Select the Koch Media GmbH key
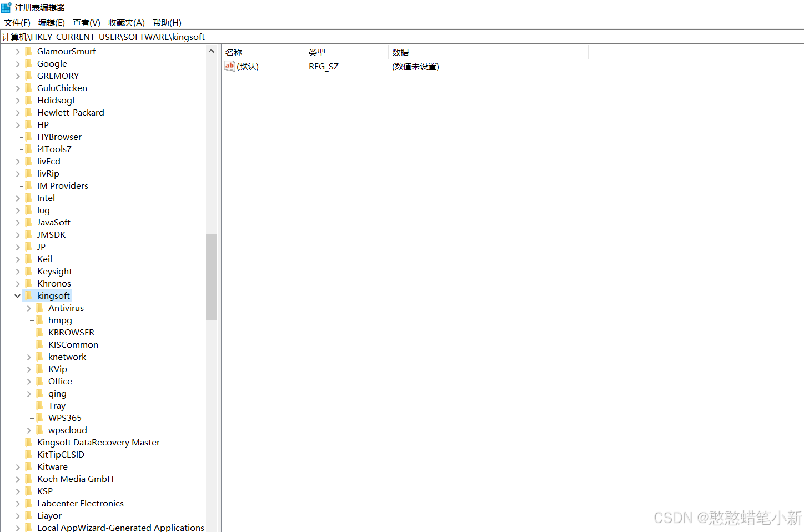The image size is (804, 532). [76, 479]
